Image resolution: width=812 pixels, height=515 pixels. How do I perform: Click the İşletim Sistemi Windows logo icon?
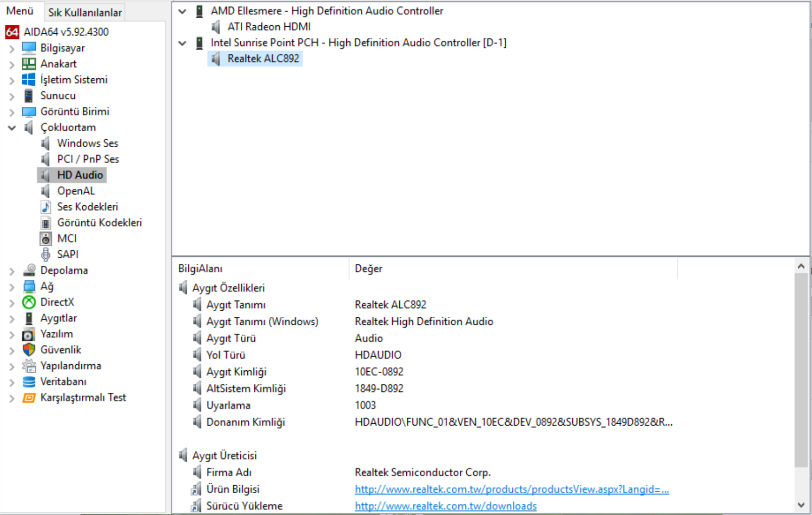(x=29, y=80)
